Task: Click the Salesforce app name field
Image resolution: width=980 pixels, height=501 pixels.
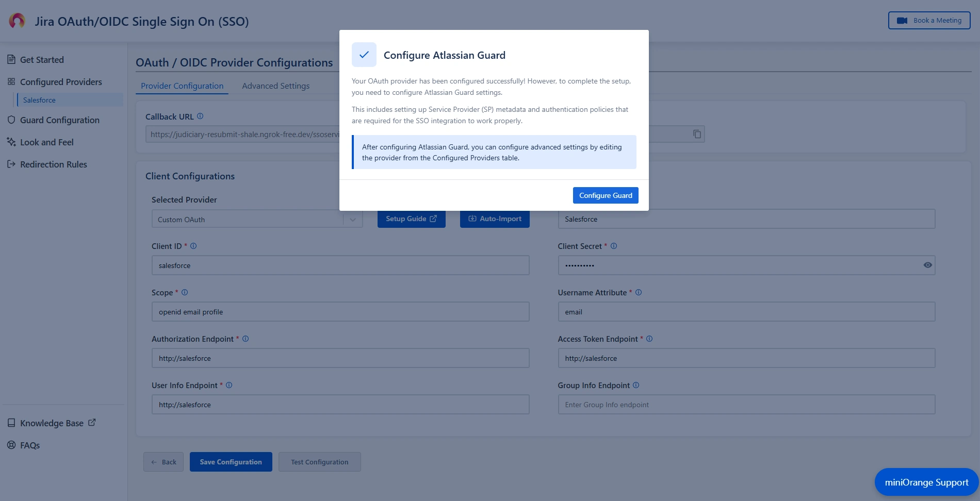Action: tap(746, 219)
